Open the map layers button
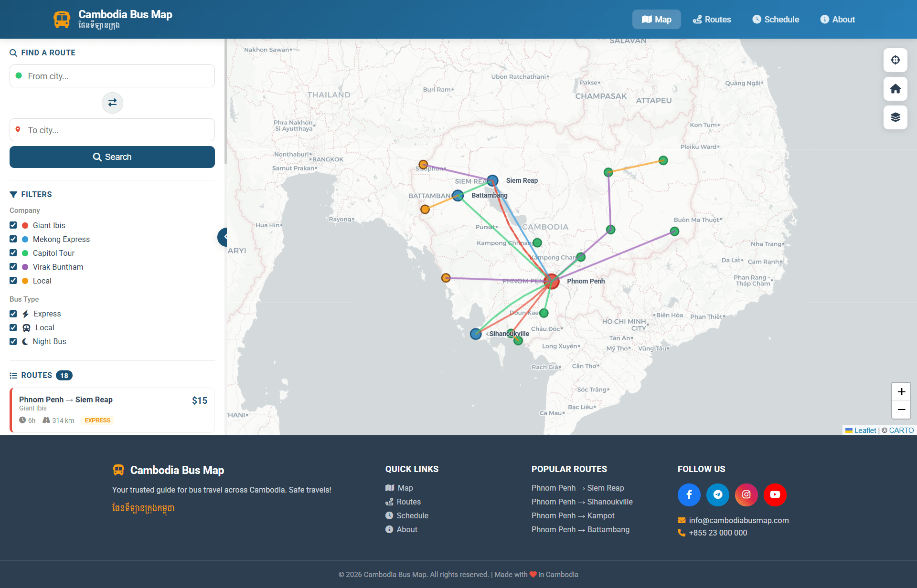The width and height of the screenshot is (917, 588). [896, 117]
